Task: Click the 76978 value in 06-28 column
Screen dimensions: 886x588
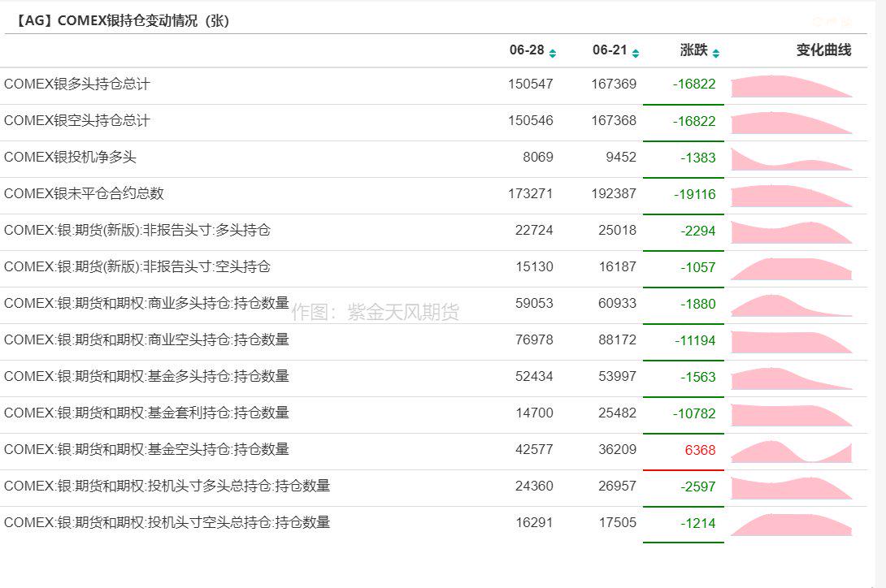Action: click(534, 340)
